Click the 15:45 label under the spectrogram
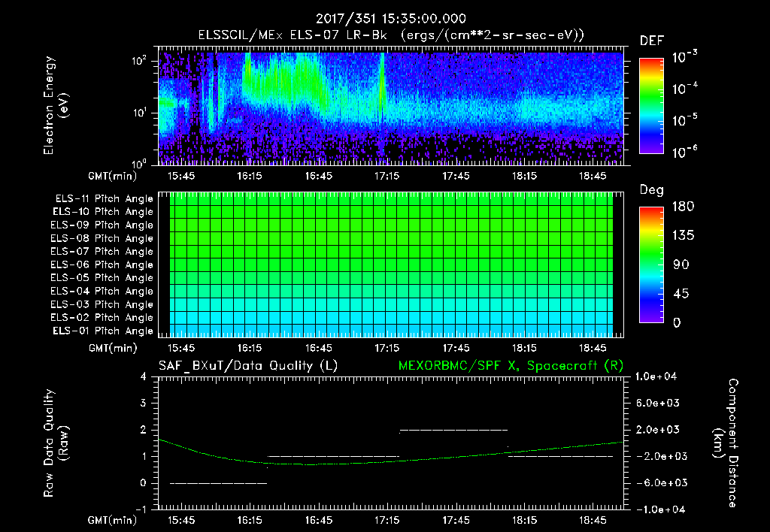770x532 pixels. (181, 176)
